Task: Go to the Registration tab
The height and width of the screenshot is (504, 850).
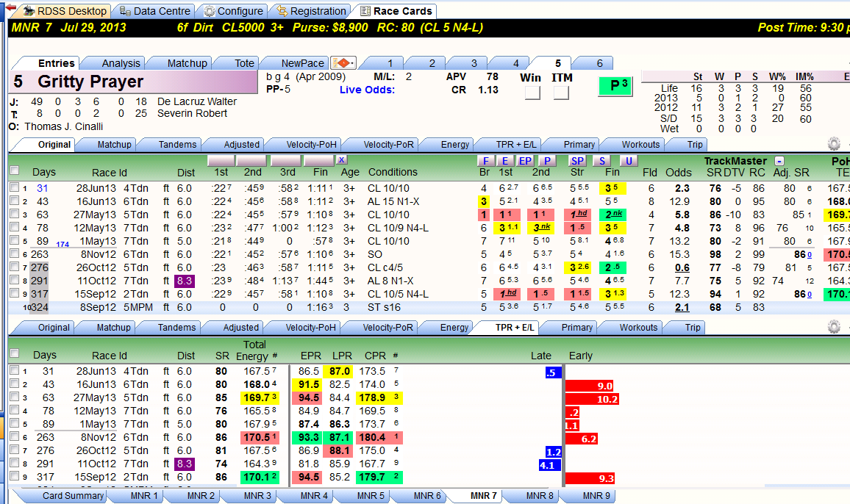Action: (x=310, y=11)
